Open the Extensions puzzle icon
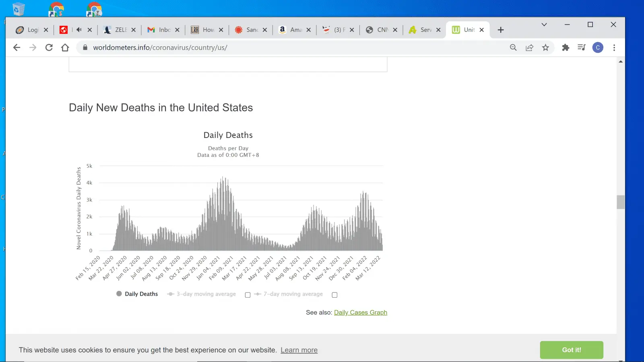This screenshot has height=362, width=644. point(566,47)
